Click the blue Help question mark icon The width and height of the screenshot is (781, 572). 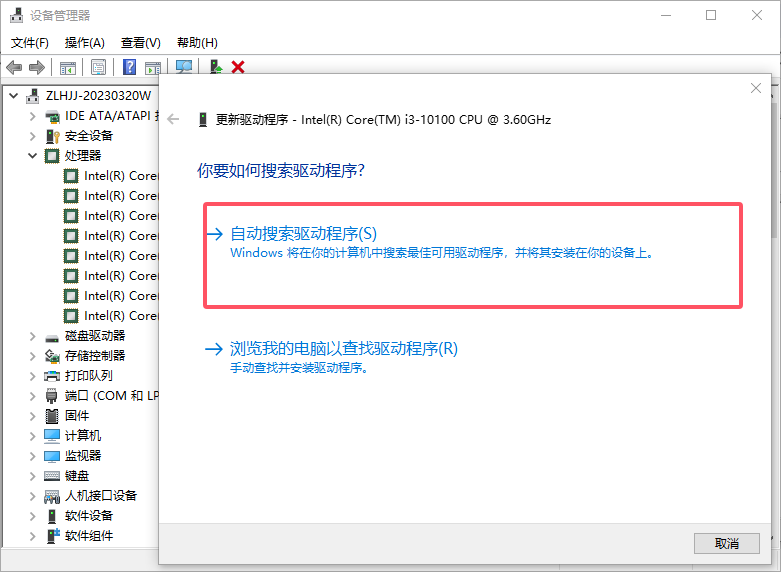pos(130,67)
